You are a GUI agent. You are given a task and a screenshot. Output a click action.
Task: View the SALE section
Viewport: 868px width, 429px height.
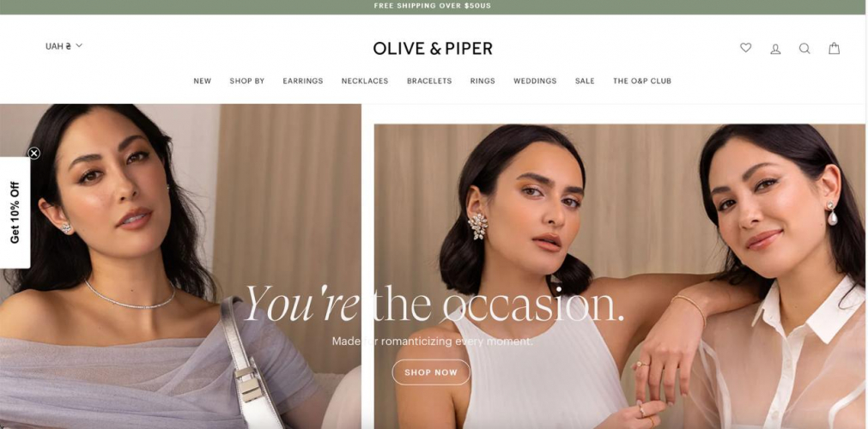point(585,81)
